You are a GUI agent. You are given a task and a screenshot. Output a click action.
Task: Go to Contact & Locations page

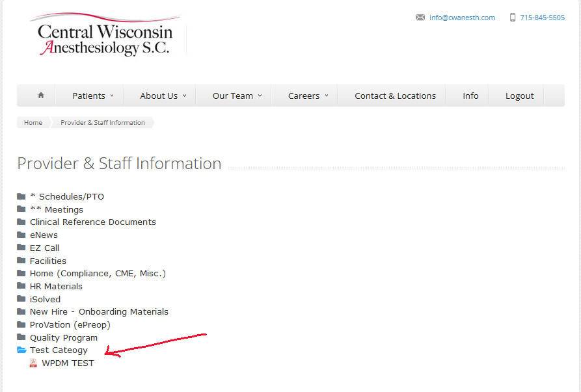coord(396,96)
